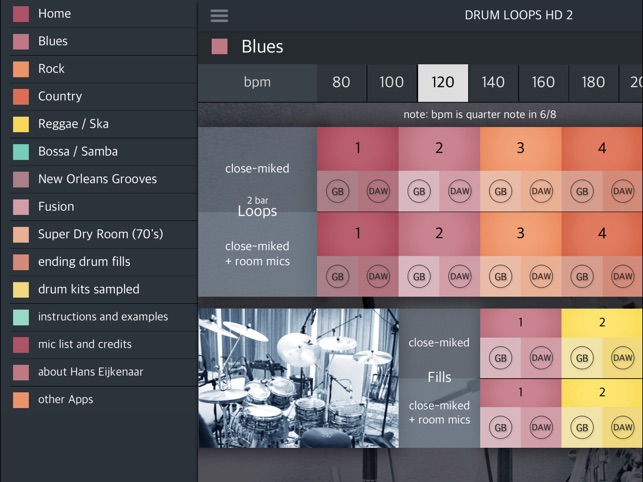Screen dimensions: 643x482
Task: Click GB icon under room mics fill 1
Action: (x=501, y=427)
